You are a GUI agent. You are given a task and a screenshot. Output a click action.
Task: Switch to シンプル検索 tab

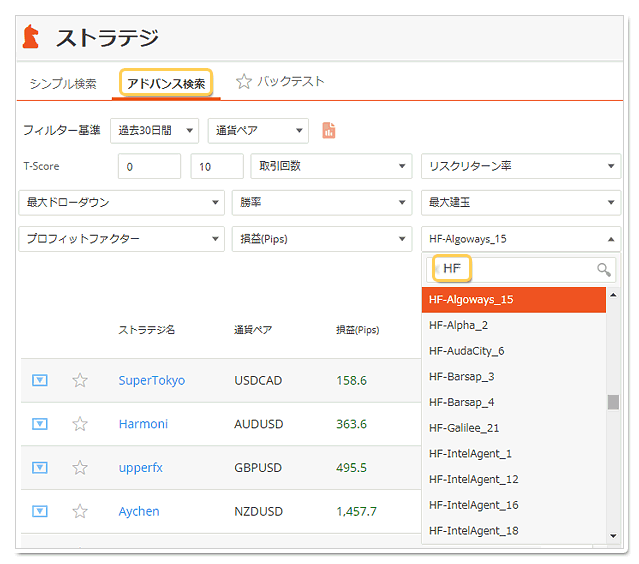[63, 84]
